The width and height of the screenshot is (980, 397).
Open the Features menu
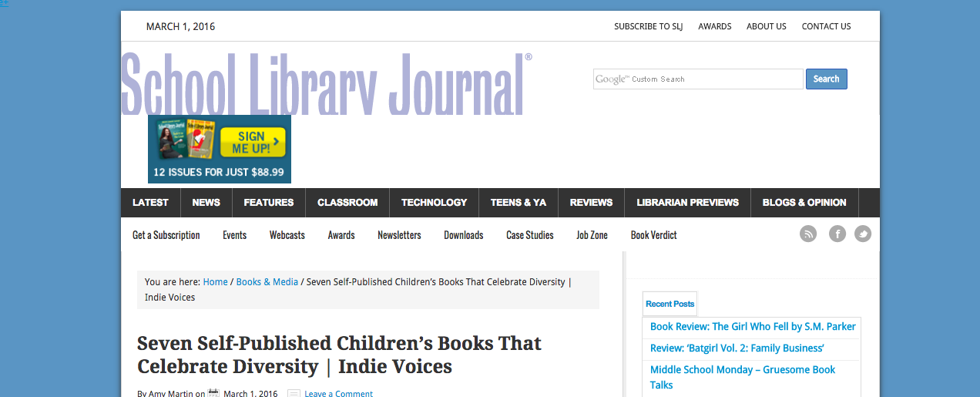269,203
